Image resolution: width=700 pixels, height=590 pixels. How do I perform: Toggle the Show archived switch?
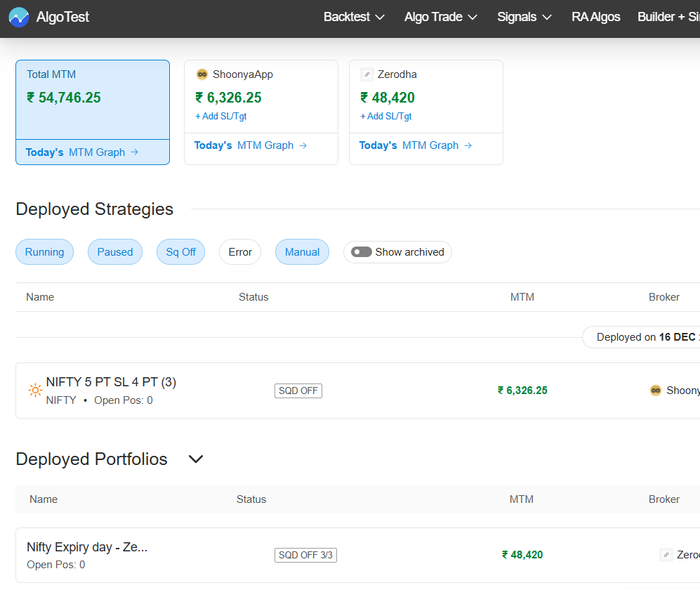coord(361,252)
